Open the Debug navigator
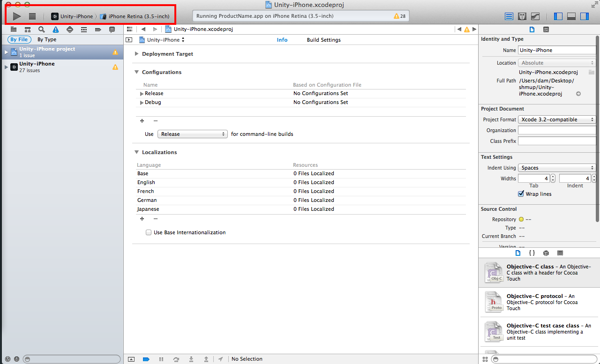 [84, 30]
